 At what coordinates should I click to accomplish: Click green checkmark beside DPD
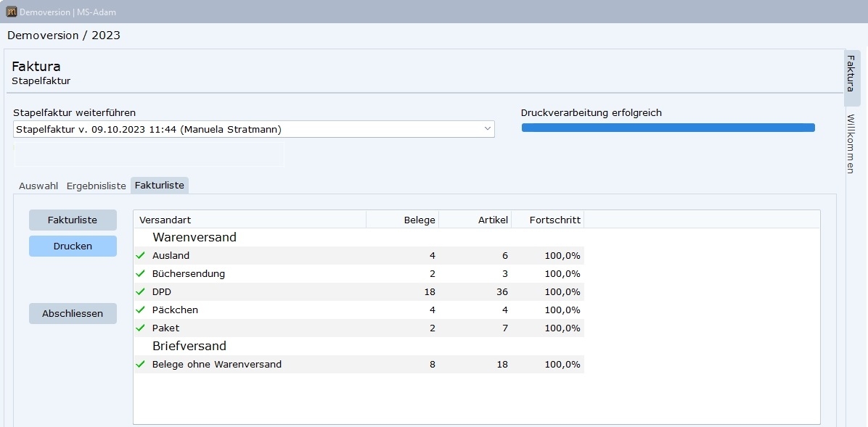141,291
